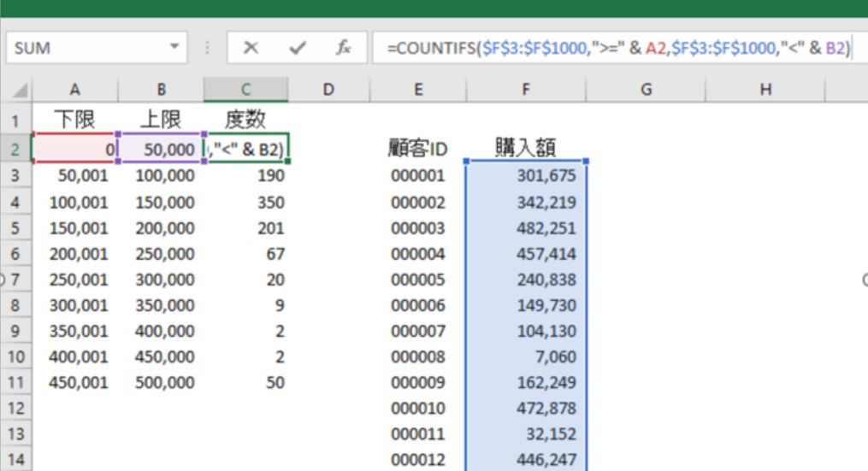
Task: Select row 7 header
Action: [15, 280]
